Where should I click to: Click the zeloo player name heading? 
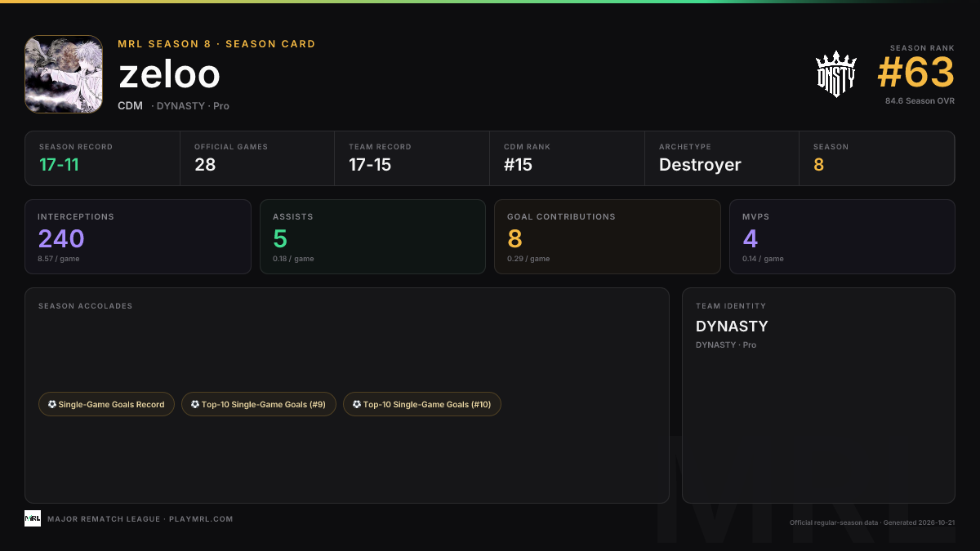(170, 75)
